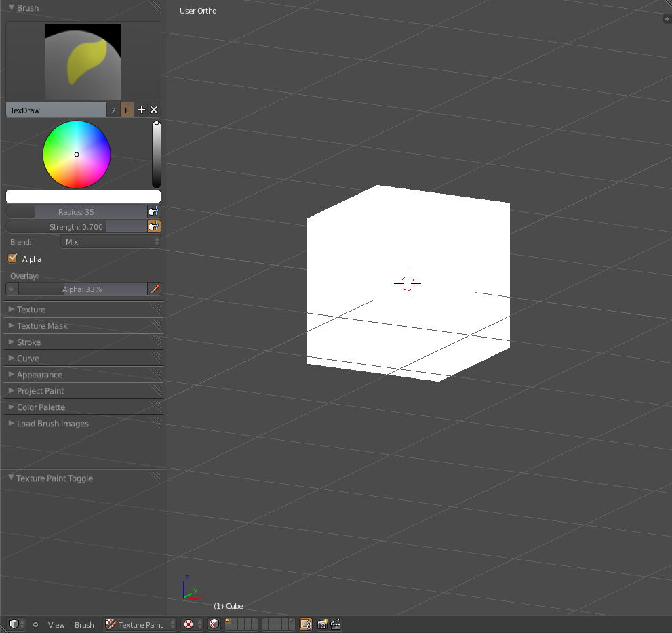Click the pivot point icon in the header
Image resolution: width=672 pixels, height=633 pixels.
tap(188, 624)
